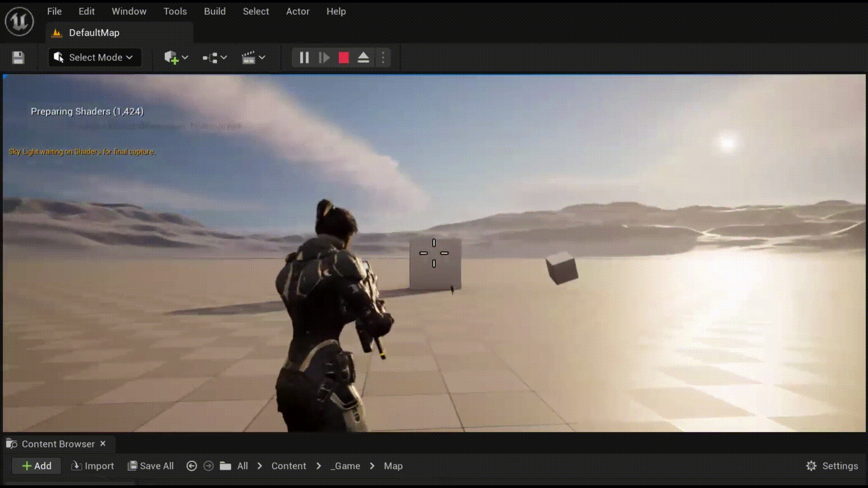The image size is (868, 488).
Task: Advance a single frame
Action: (x=324, y=57)
